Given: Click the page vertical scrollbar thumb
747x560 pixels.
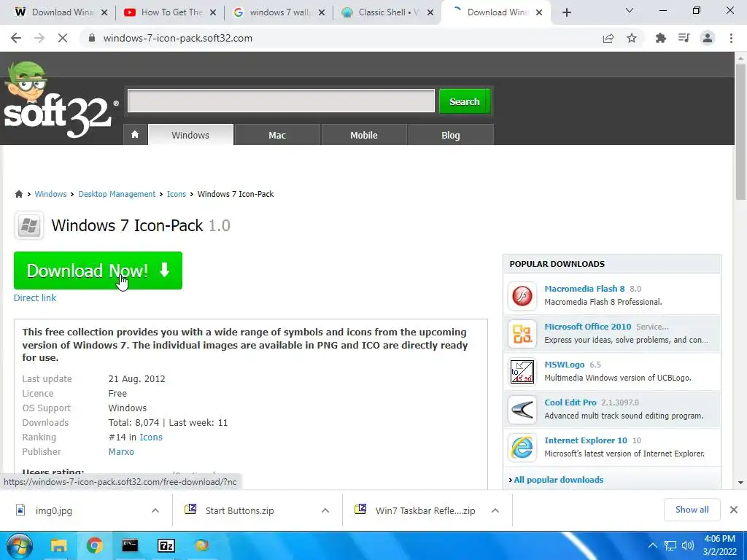Looking at the screenshot, I should pos(740,131).
